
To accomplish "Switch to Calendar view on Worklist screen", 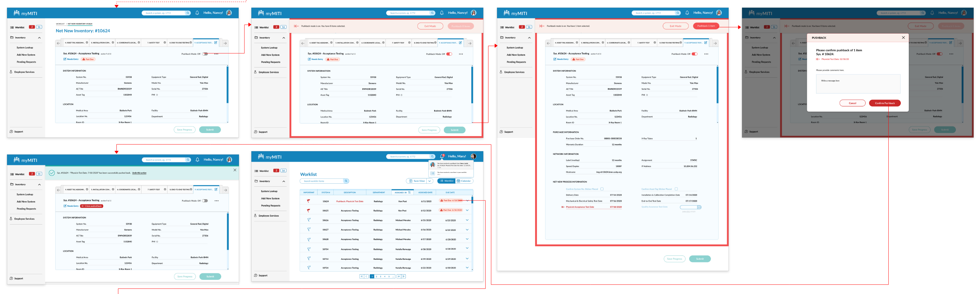I will click(x=464, y=181).
